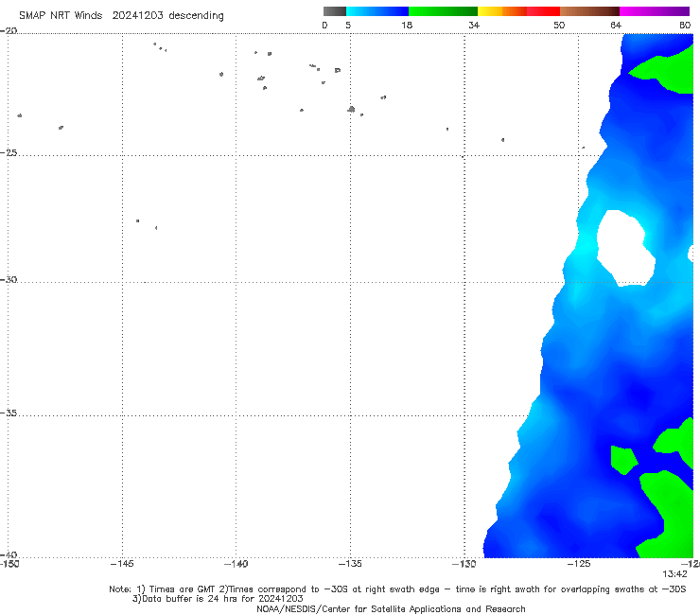The width and height of the screenshot is (700, 615).
Task: Click the swath time stamp "13:42"
Action: pos(675,574)
